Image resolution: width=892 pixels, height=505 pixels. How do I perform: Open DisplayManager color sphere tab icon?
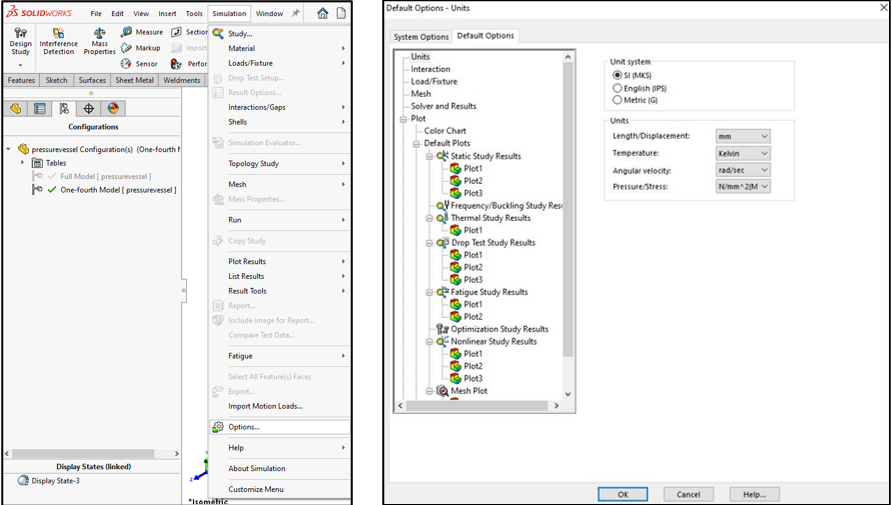point(113,108)
